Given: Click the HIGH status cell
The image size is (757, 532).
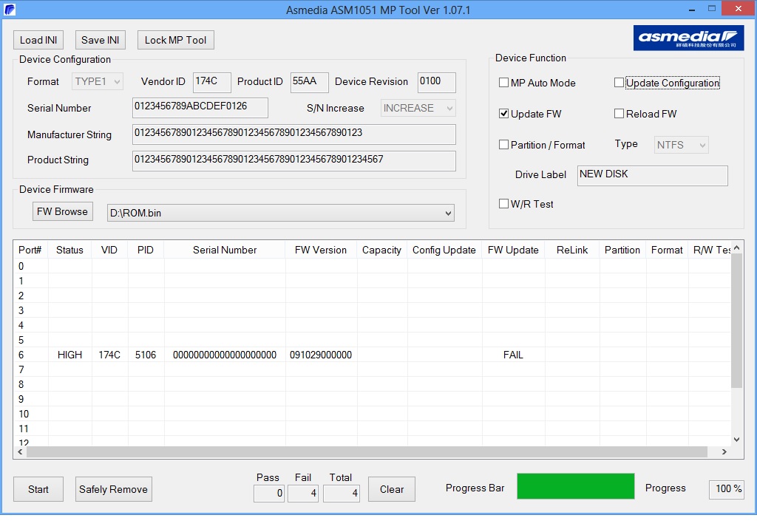Looking at the screenshot, I should (69, 355).
